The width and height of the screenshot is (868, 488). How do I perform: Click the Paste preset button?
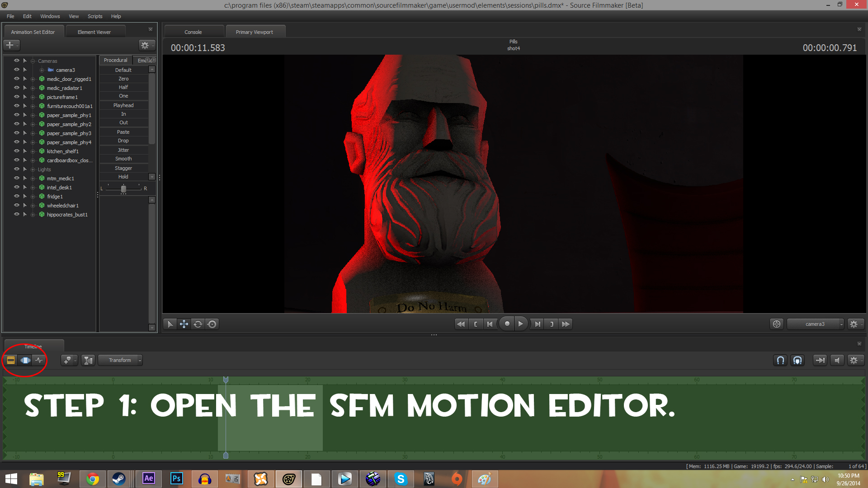pyautogui.click(x=123, y=132)
